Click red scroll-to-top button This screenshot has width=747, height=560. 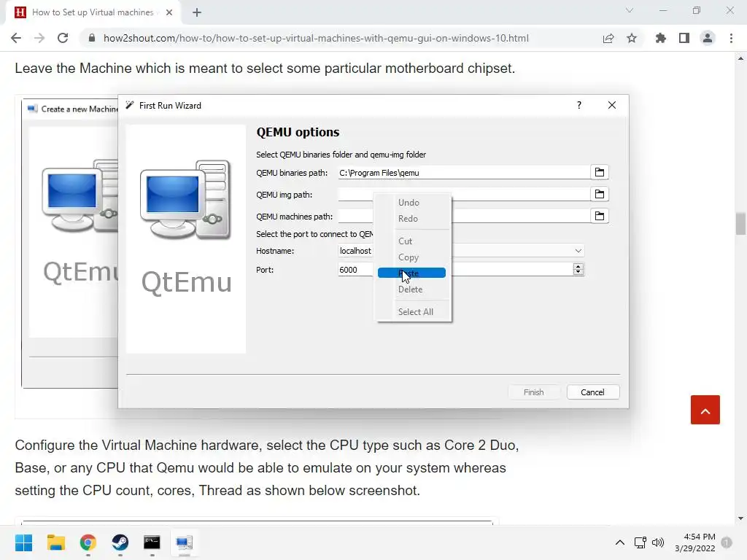tap(705, 410)
